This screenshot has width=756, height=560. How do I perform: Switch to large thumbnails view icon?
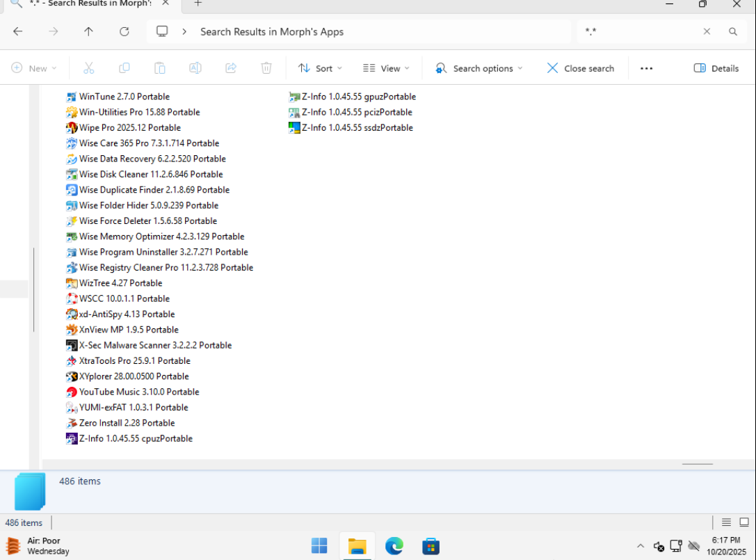click(x=744, y=522)
